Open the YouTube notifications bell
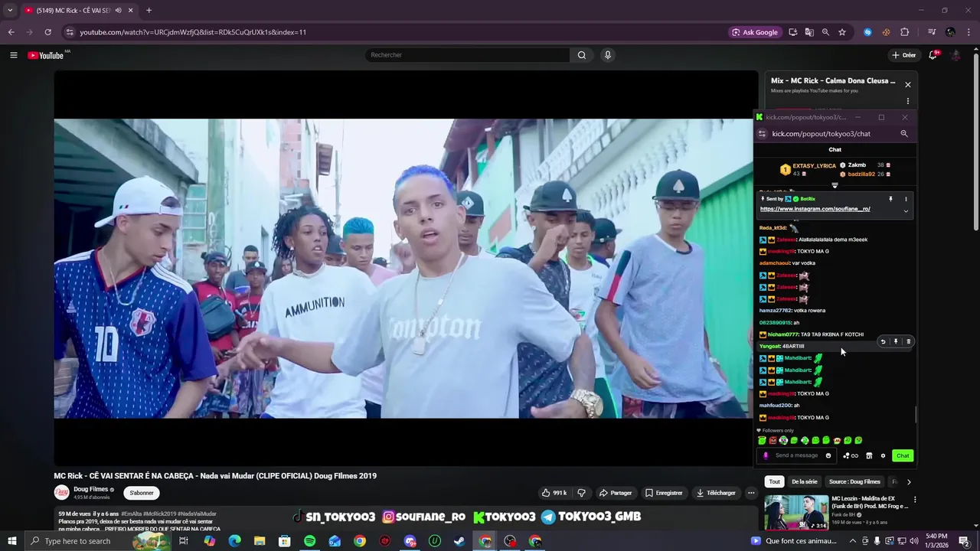 click(933, 55)
